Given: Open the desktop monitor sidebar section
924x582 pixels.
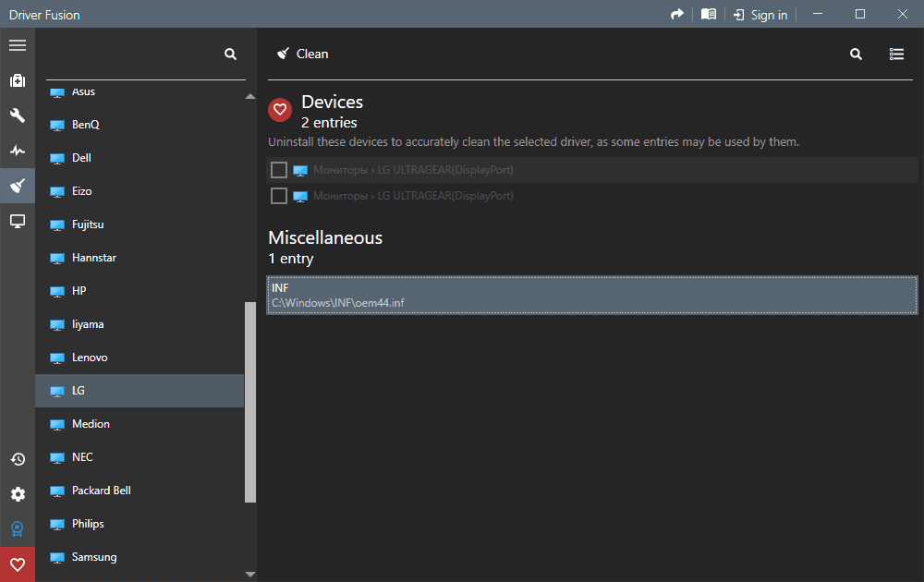Looking at the screenshot, I should [18, 221].
